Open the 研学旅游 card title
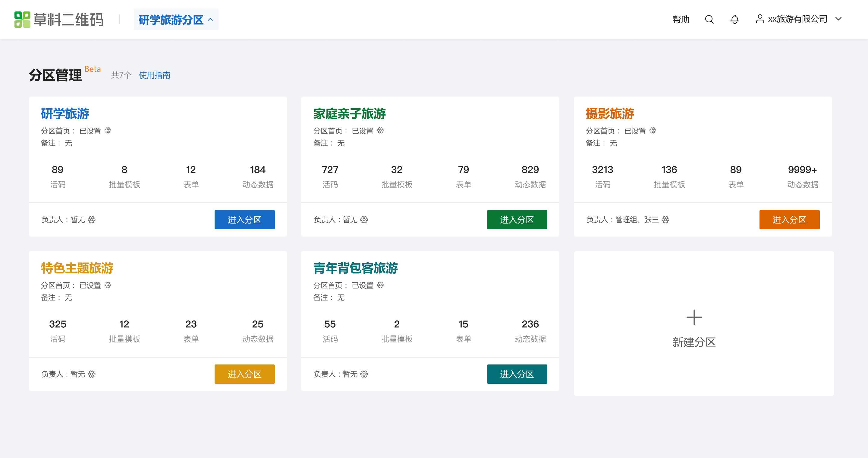 [65, 114]
